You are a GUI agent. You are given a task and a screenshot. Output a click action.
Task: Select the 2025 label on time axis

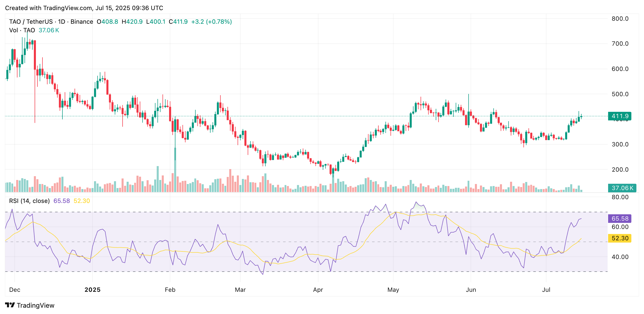(x=92, y=290)
